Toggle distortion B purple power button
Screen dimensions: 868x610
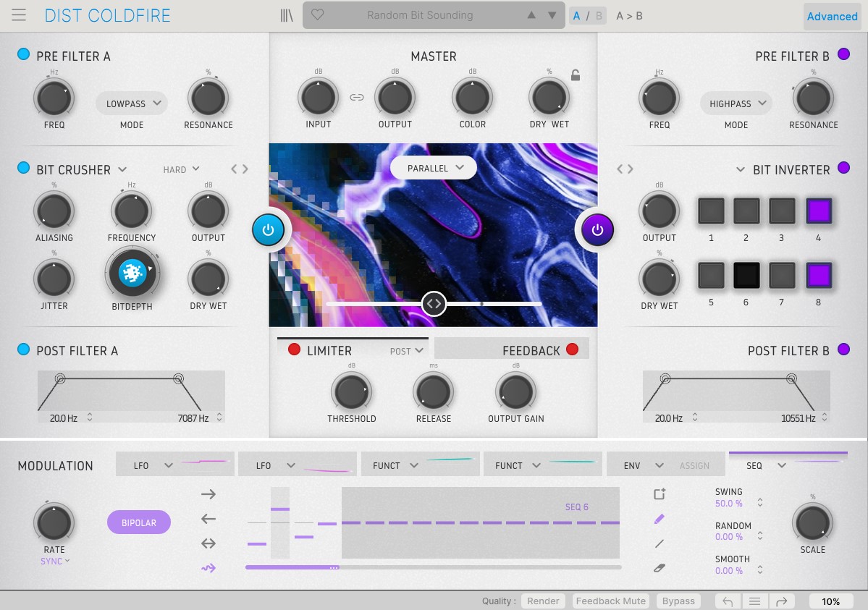coord(597,230)
